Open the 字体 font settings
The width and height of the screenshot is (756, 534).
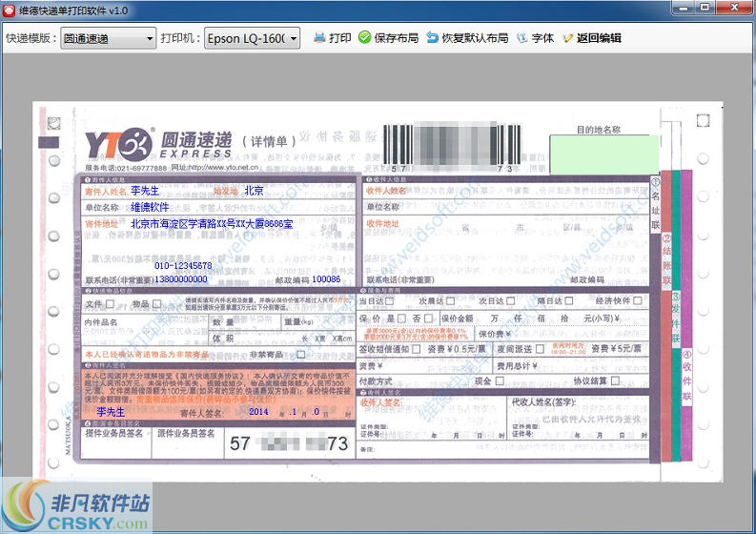point(535,37)
